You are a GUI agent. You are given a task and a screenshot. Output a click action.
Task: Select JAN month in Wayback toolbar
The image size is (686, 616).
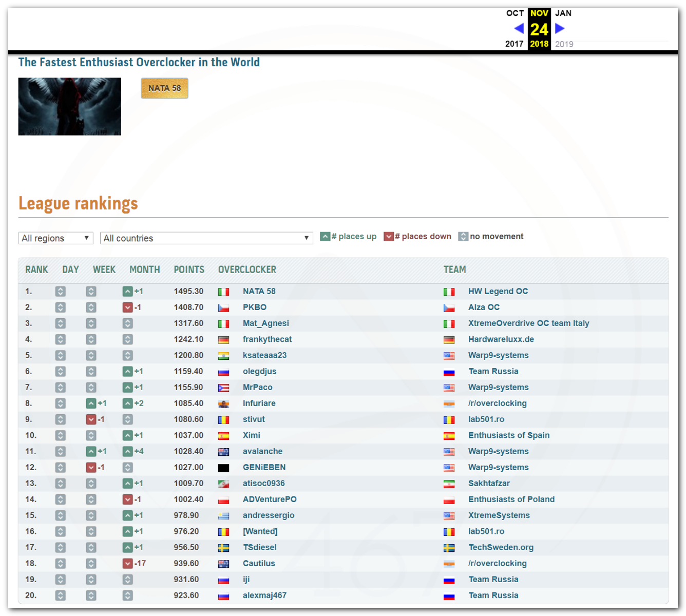pyautogui.click(x=563, y=13)
